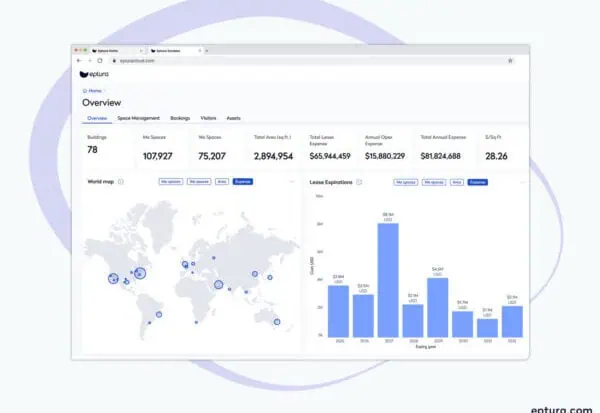Click the Overview page heading

101,103
